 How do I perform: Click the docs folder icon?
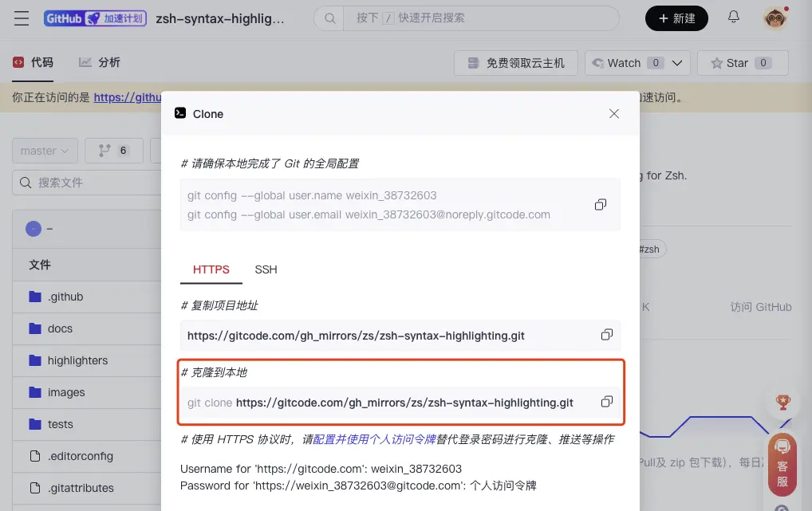tap(35, 328)
